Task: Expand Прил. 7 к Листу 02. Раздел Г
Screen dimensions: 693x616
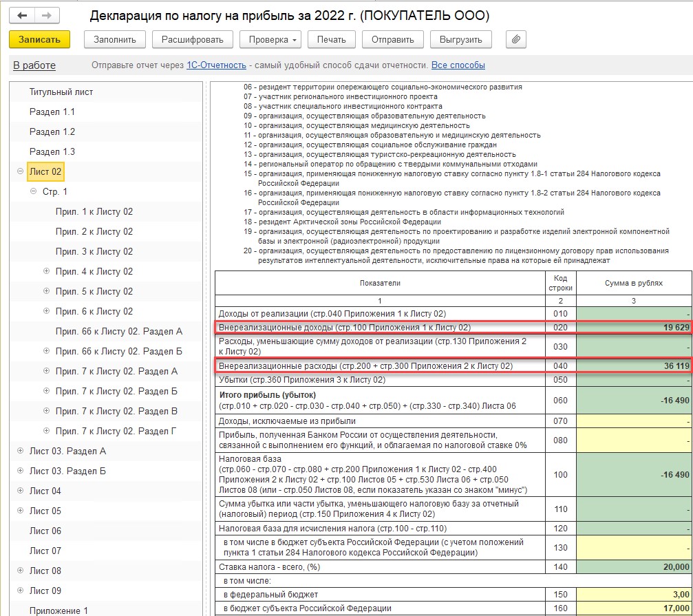Action: coord(46,430)
